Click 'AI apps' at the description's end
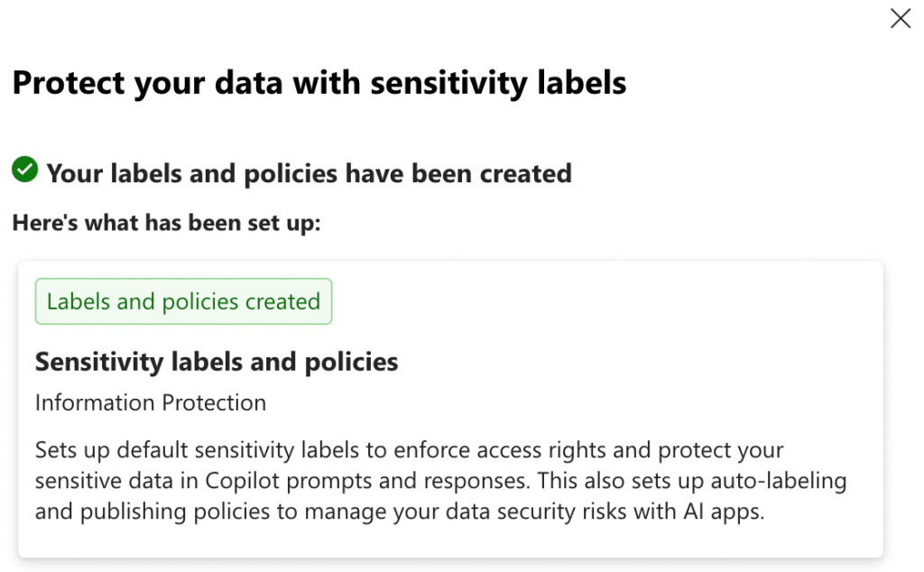 pos(731,512)
